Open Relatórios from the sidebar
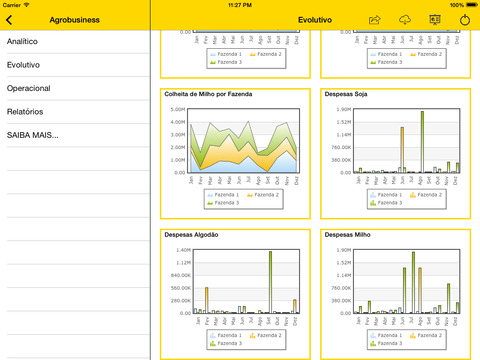The height and width of the screenshot is (360, 480). [75, 112]
